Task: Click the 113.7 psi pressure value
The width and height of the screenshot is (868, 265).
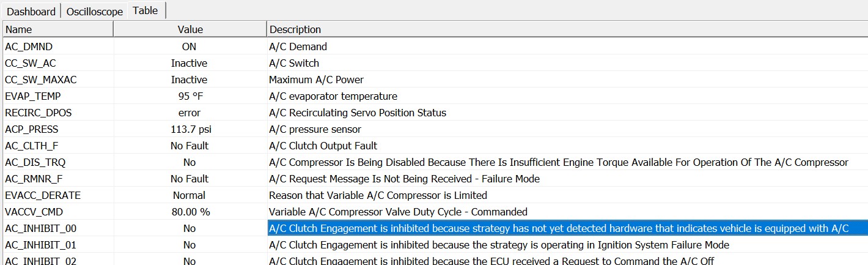Action: [189, 129]
